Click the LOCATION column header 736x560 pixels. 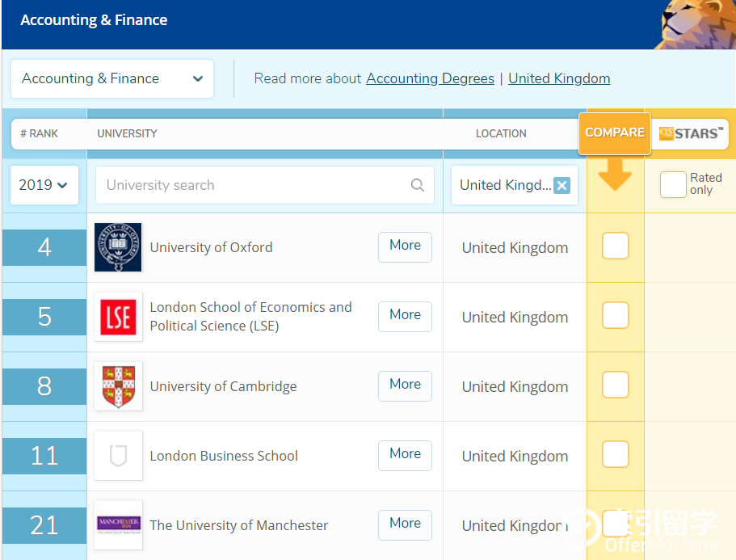click(x=501, y=134)
